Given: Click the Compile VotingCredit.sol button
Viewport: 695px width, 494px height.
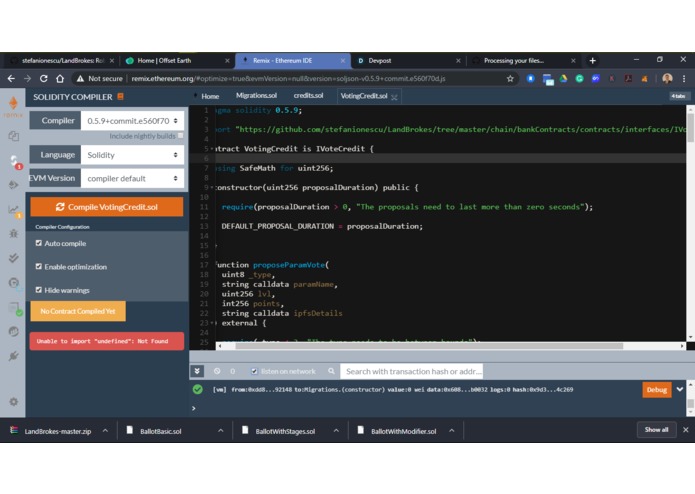Looking at the screenshot, I should pyautogui.click(x=107, y=207).
